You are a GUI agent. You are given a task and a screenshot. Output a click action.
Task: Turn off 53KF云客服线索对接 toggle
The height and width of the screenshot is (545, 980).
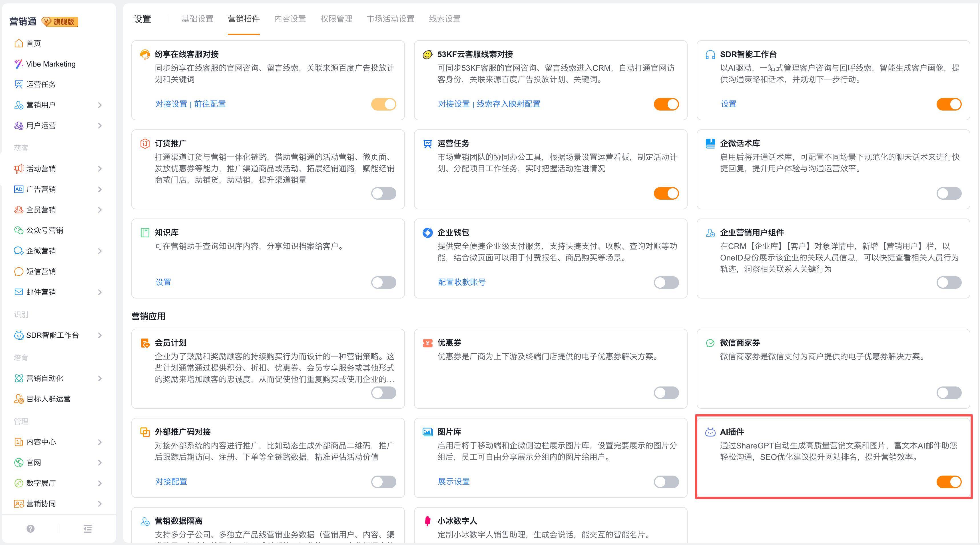[666, 104]
